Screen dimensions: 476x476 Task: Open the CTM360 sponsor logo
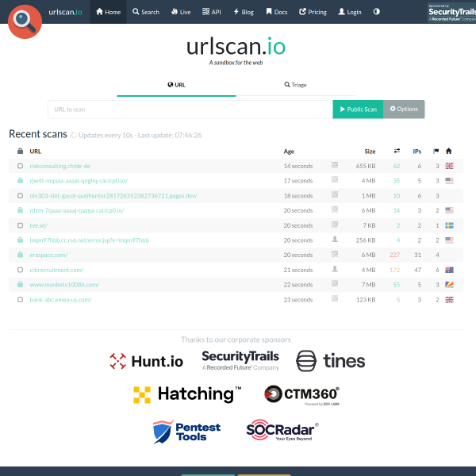[x=301, y=394]
